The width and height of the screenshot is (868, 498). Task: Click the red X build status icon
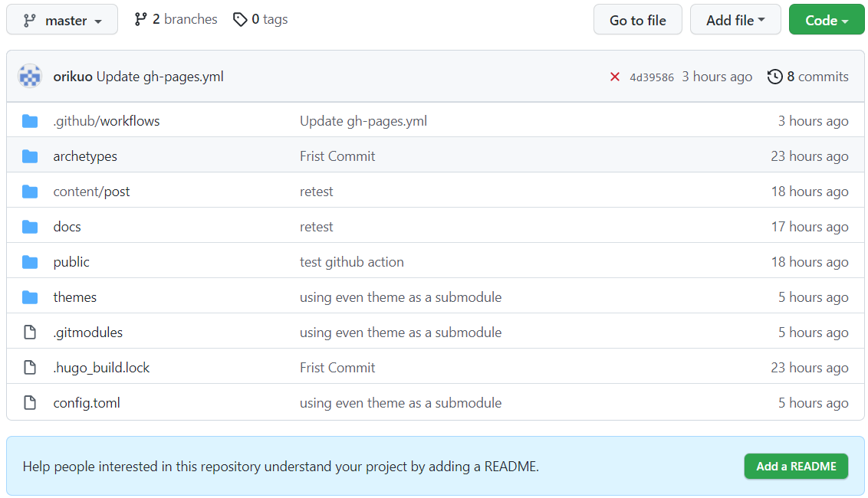[x=614, y=76]
